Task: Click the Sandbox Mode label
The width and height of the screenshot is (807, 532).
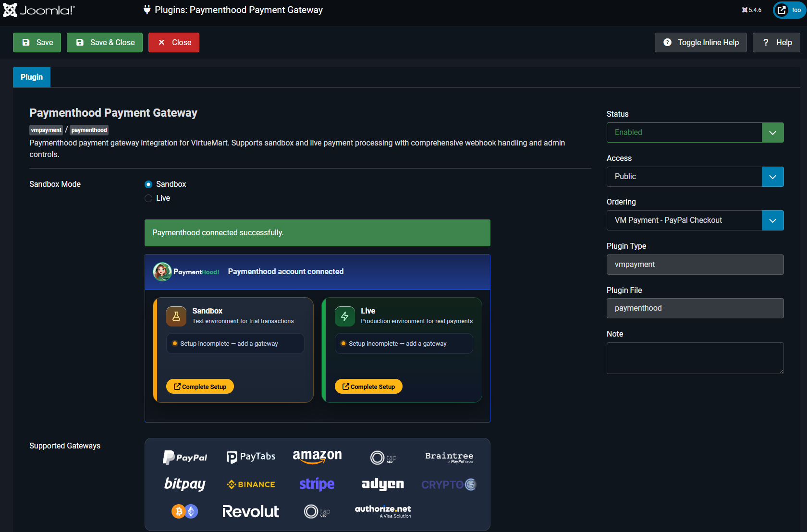Action: click(x=55, y=184)
